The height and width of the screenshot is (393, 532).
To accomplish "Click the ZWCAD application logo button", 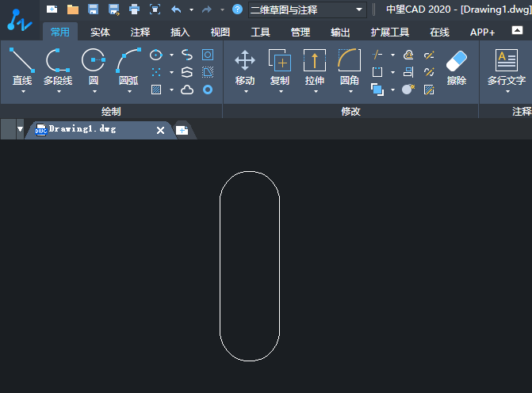I will tap(19, 20).
